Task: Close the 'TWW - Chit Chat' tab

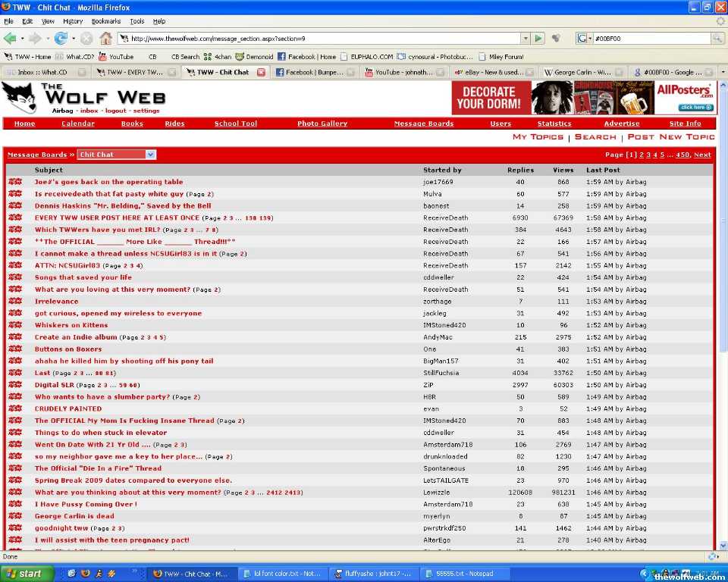Action: [x=261, y=72]
